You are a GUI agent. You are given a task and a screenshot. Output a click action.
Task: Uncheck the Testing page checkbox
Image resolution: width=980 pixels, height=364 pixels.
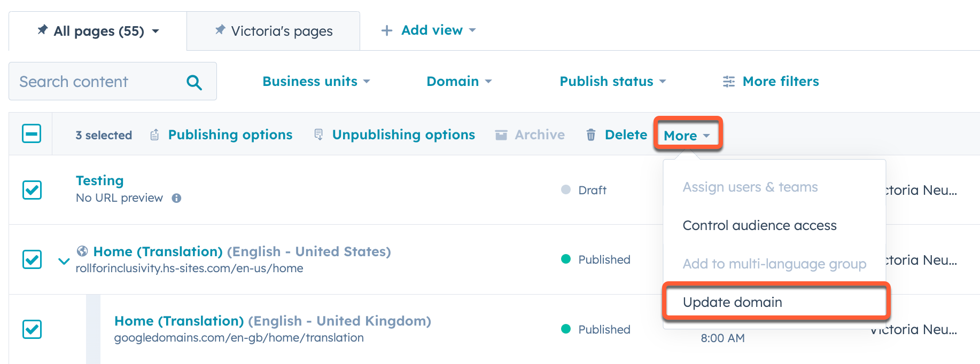pyautogui.click(x=32, y=190)
